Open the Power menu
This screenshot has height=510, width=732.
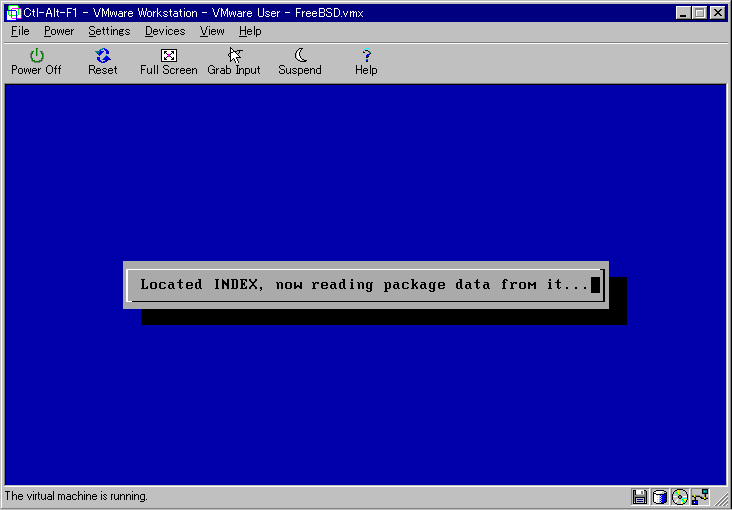(x=59, y=31)
